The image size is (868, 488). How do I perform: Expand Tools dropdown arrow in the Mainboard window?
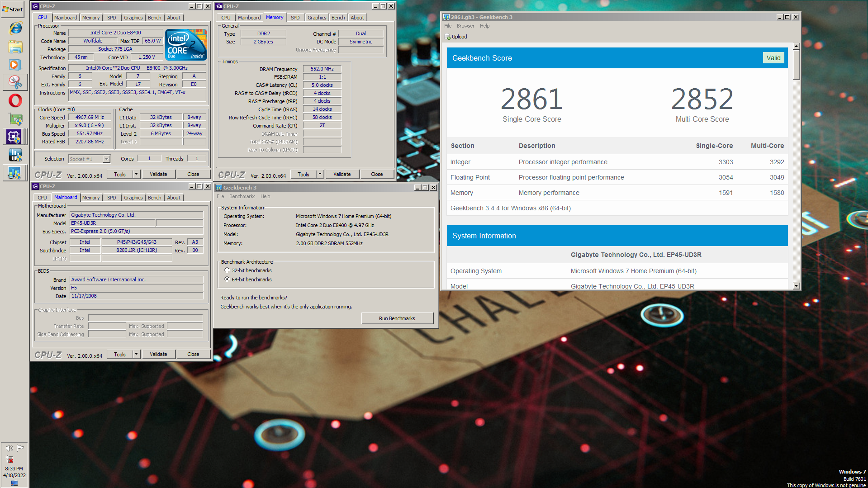(x=136, y=354)
